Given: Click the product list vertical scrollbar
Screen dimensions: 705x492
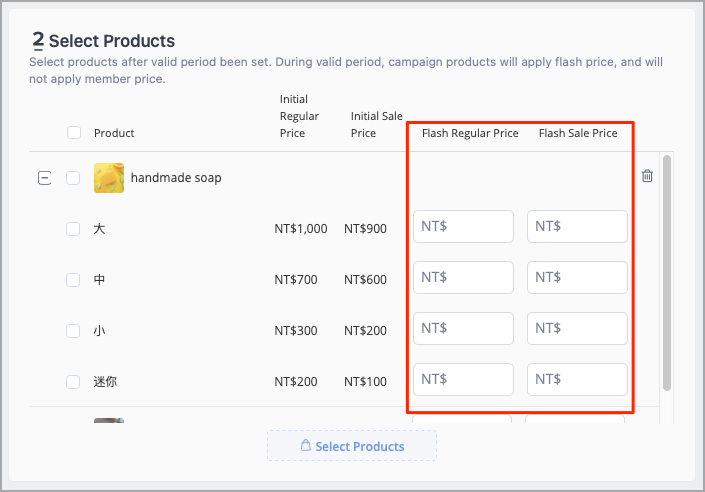Looking at the screenshot, I should pos(667,273).
